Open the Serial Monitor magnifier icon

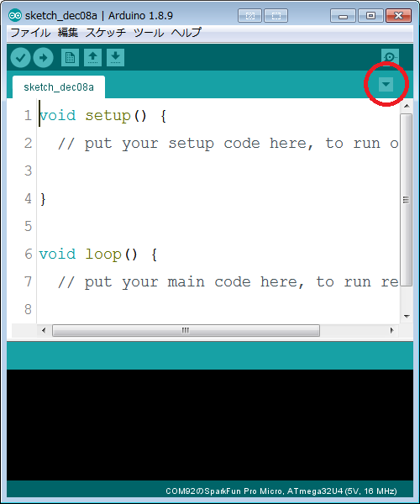coord(390,57)
